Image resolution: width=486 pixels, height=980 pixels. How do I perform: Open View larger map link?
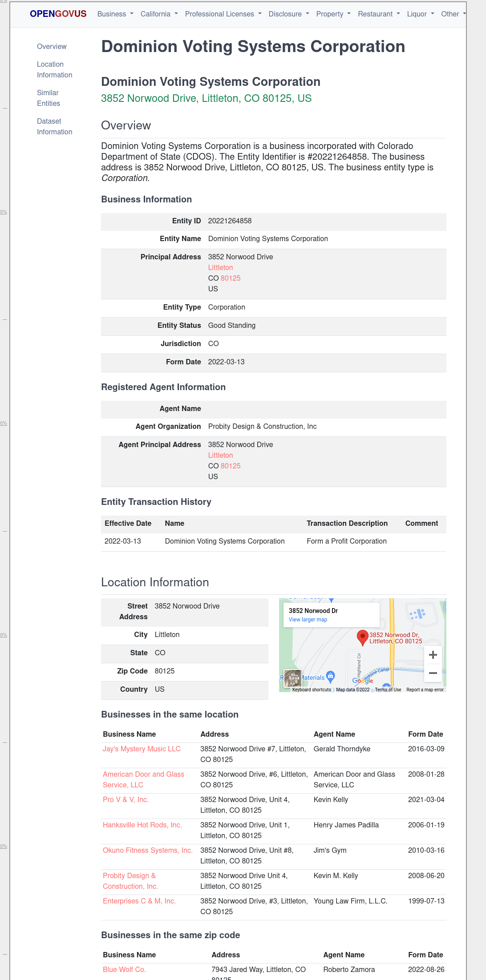pos(308,620)
